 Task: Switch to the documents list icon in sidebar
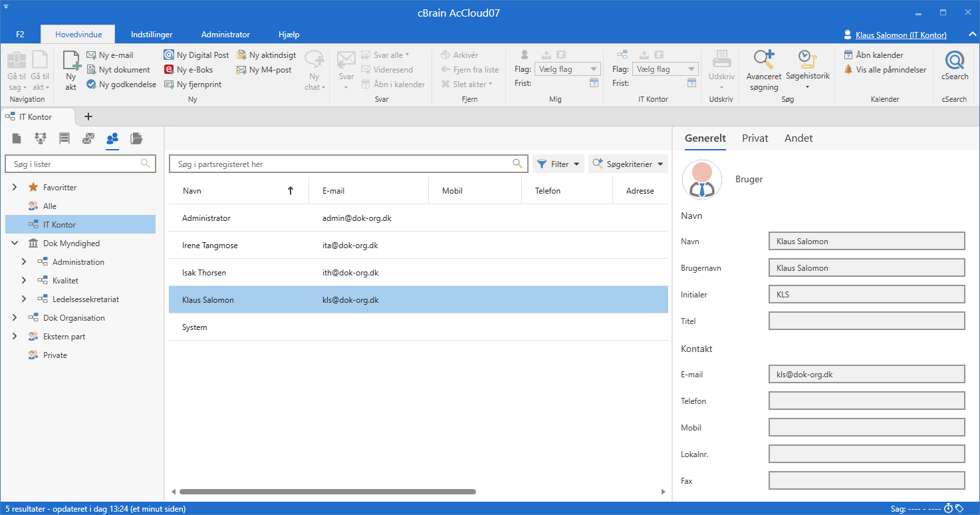[17, 138]
